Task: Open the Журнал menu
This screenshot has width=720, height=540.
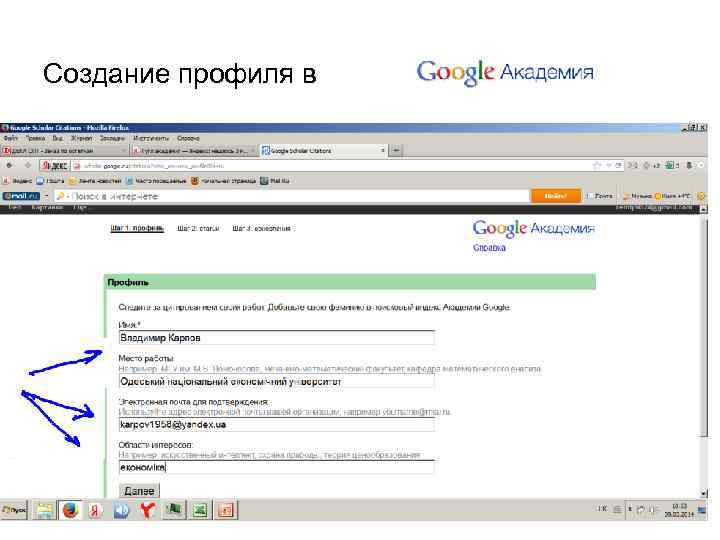Action: point(81,138)
